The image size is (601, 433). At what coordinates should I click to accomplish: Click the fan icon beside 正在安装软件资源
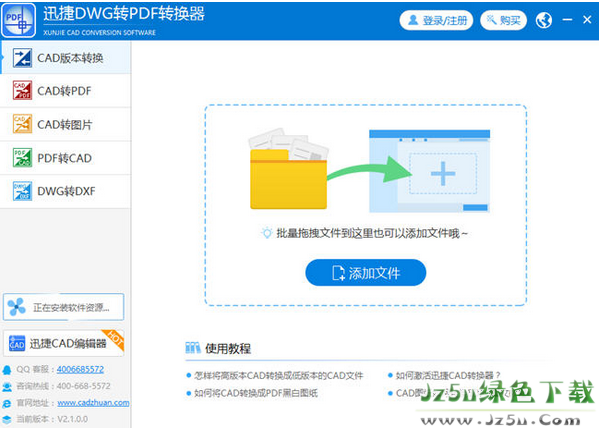[17, 307]
